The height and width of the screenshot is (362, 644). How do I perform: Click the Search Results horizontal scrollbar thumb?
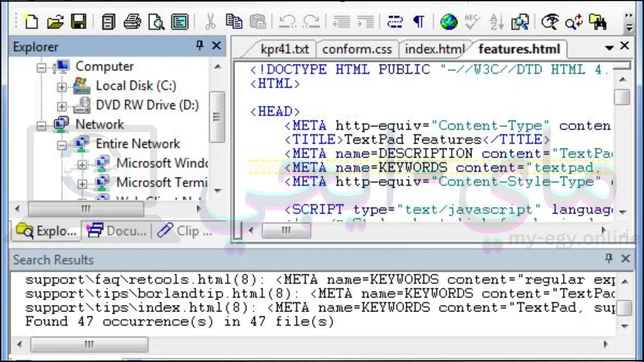click(x=89, y=345)
